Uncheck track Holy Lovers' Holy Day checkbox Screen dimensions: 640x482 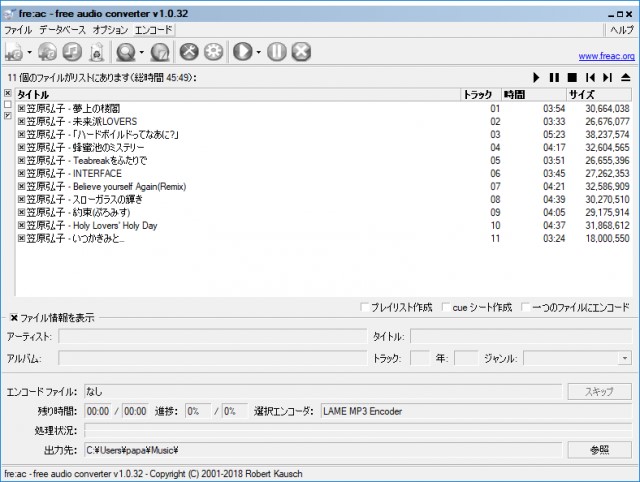click(22, 225)
